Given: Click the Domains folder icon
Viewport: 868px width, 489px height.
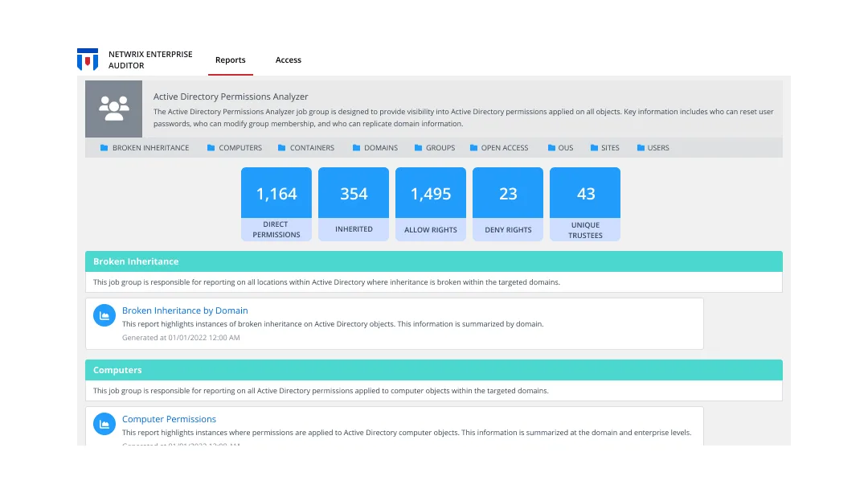Looking at the screenshot, I should (357, 148).
